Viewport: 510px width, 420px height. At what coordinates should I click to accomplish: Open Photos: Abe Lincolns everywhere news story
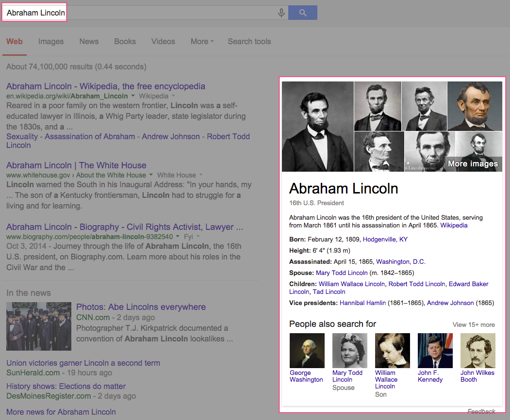click(141, 307)
